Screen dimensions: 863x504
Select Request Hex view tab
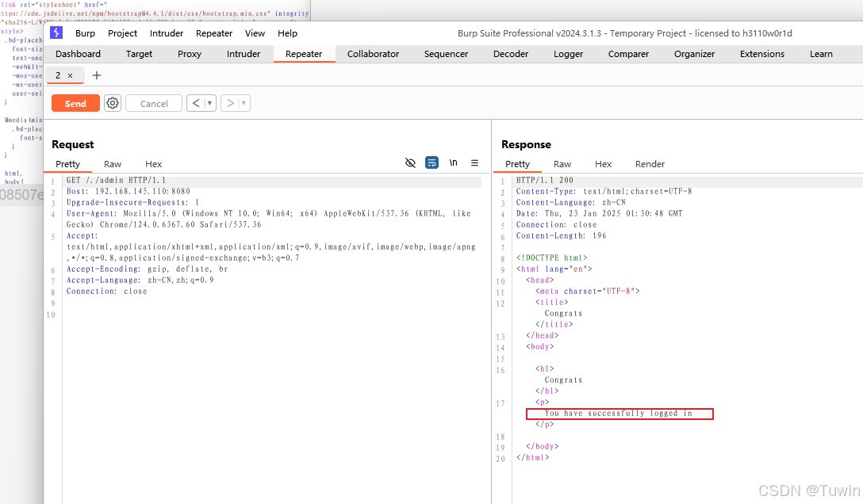coord(153,164)
